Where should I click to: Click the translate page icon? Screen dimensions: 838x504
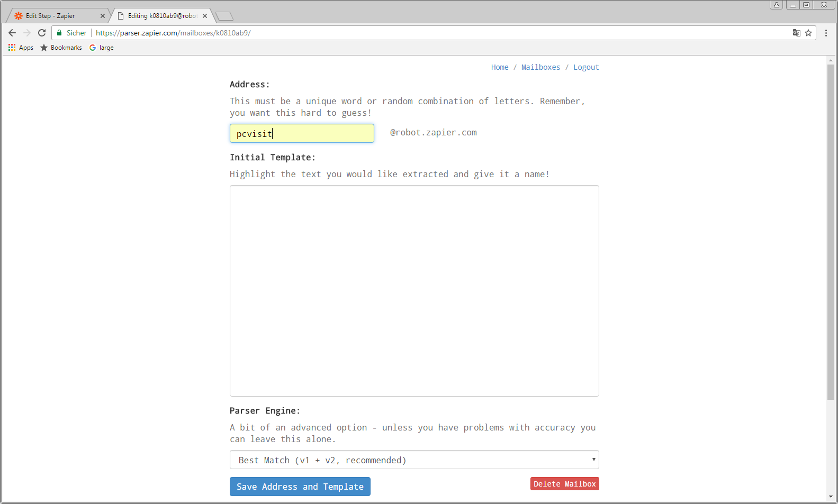click(796, 33)
